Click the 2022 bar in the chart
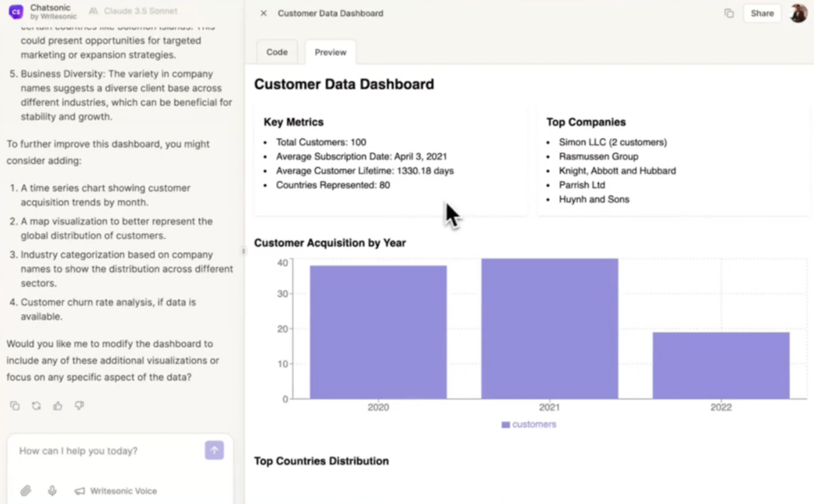Screen dimensions: 814x504 [721, 365]
